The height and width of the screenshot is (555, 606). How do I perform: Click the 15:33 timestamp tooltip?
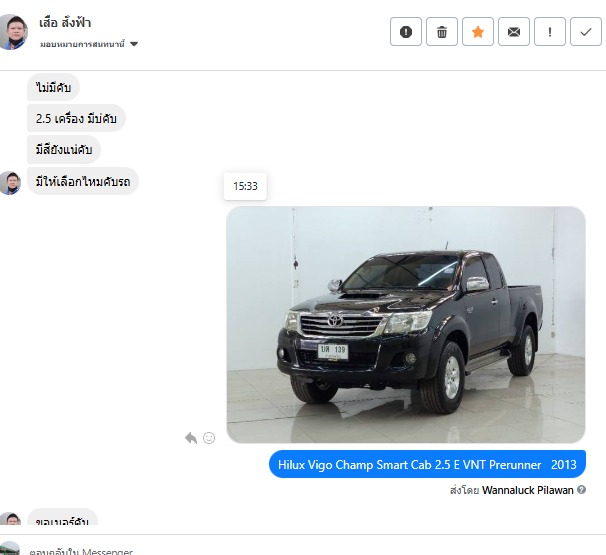pyautogui.click(x=245, y=186)
